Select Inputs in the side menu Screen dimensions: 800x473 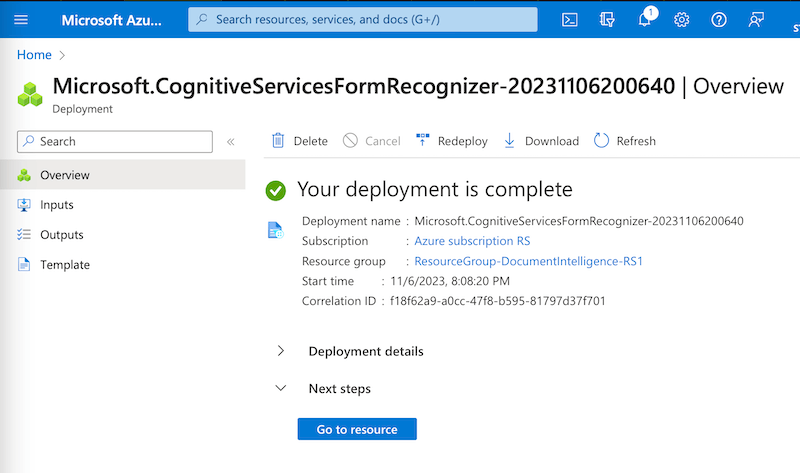coord(57,205)
